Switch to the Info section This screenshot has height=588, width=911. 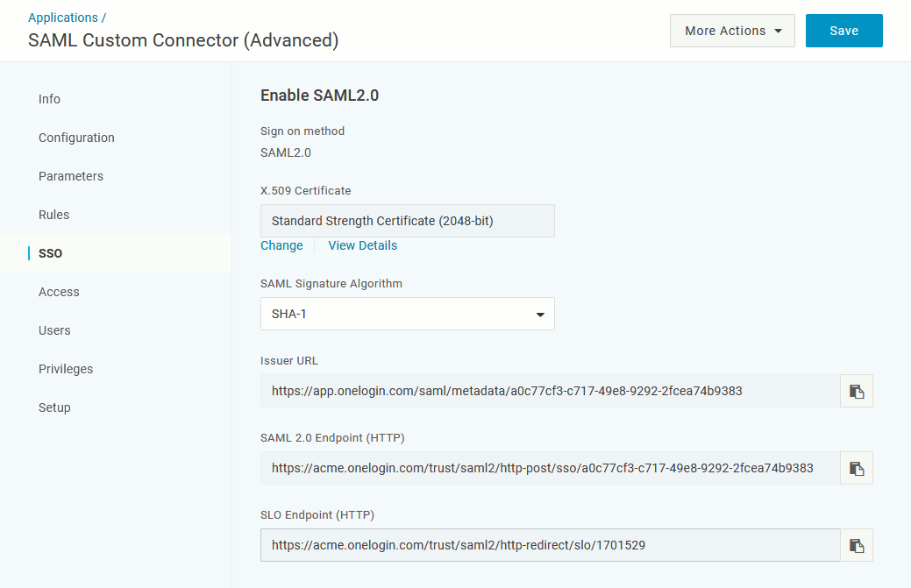(x=49, y=99)
